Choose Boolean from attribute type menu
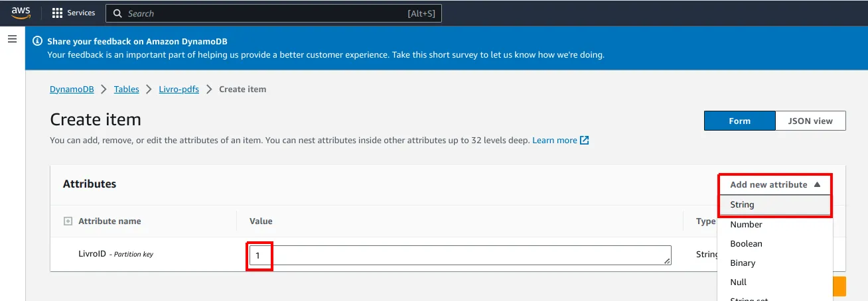This screenshot has height=301, width=868. (775, 244)
